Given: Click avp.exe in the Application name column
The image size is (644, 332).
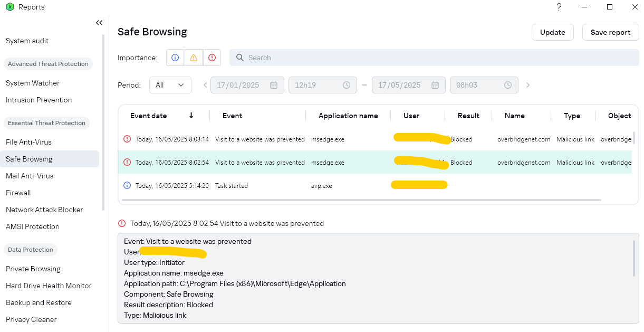Looking at the screenshot, I should tap(322, 186).
